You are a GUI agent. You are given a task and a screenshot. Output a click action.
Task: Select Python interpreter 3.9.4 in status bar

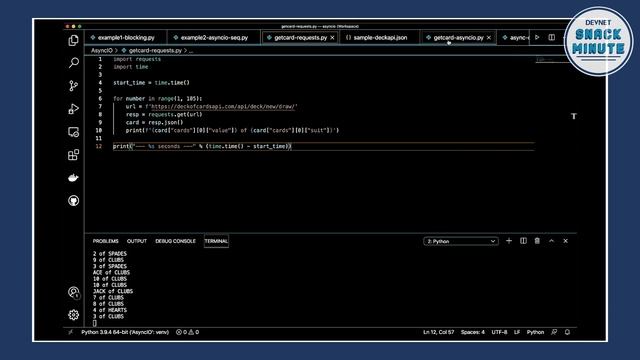[125, 332]
